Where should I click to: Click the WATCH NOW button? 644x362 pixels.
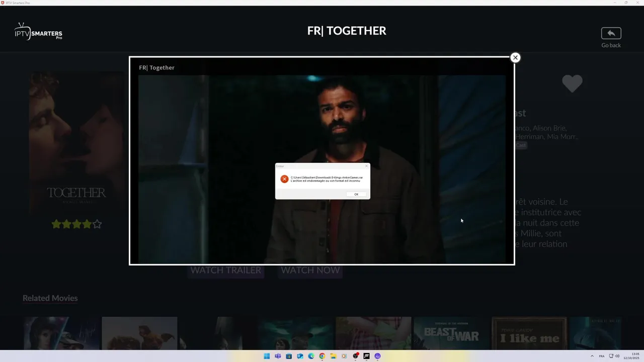[310, 270]
